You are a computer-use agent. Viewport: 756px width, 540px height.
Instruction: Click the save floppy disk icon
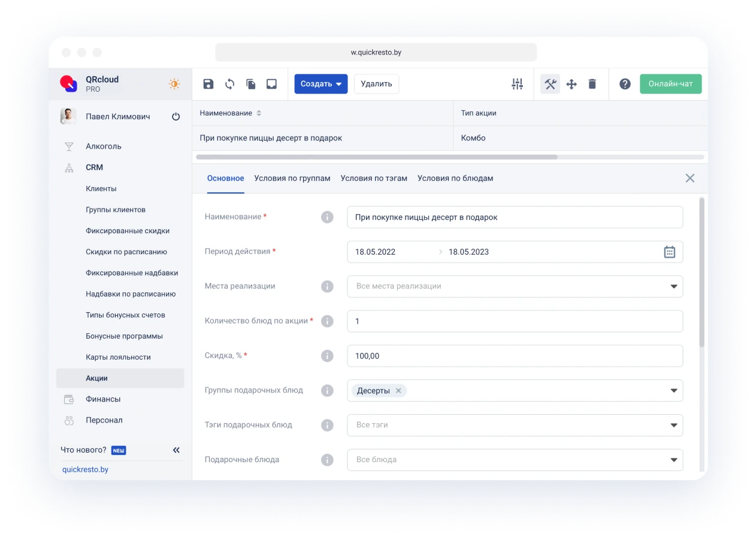[x=208, y=84]
